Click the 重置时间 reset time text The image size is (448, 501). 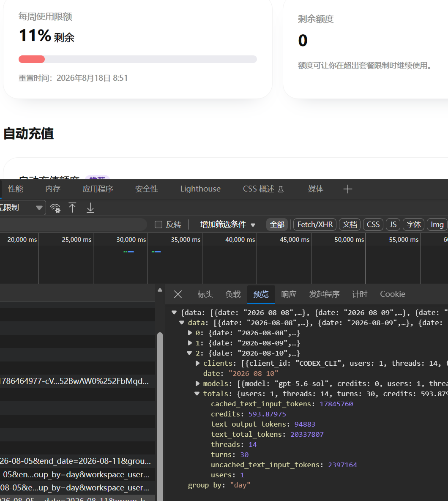click(x=73, y=78)
